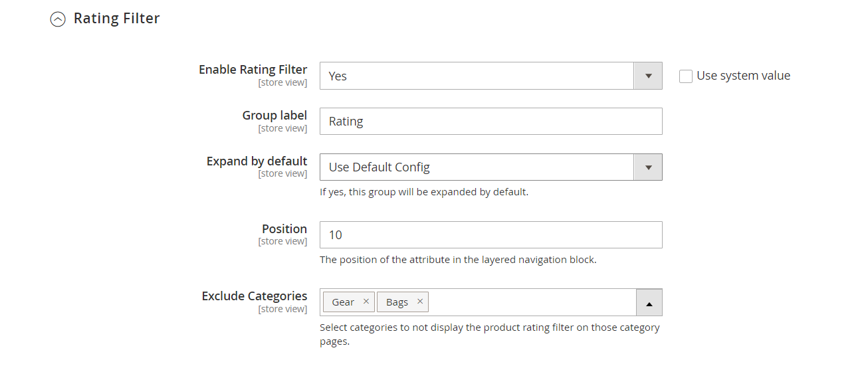
Task: Remove the Bags category tag
Action: point(419,302)
